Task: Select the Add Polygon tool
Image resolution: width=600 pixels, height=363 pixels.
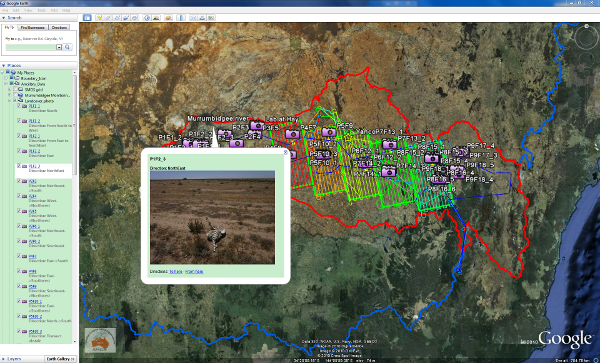Action: click(x=108, y=18)
